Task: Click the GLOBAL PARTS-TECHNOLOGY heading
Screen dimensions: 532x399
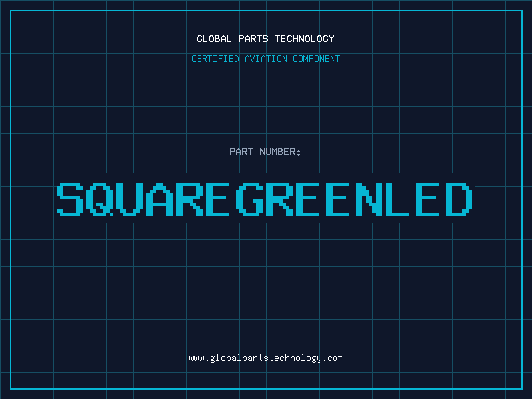Action: 265,39
